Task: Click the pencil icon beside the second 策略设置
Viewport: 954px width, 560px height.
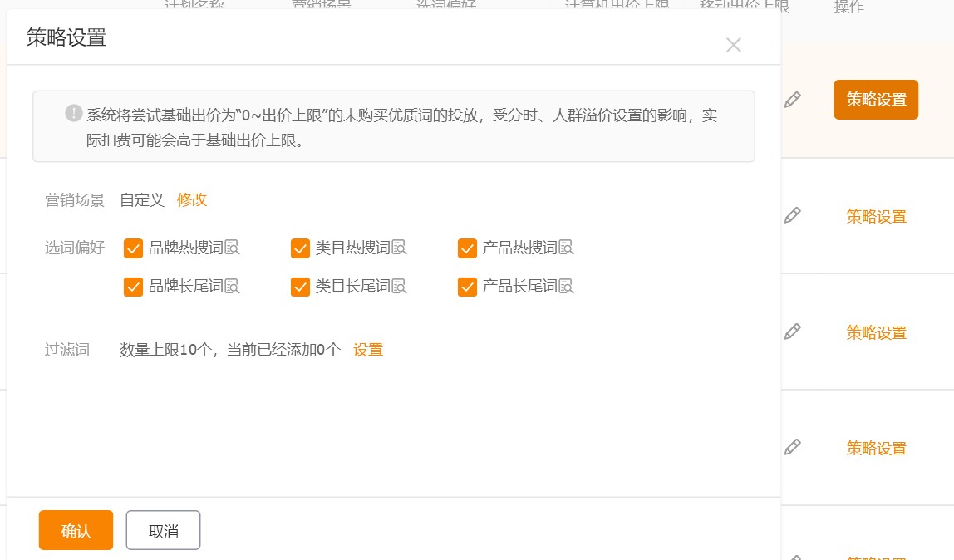Action: tap(792, 214)
